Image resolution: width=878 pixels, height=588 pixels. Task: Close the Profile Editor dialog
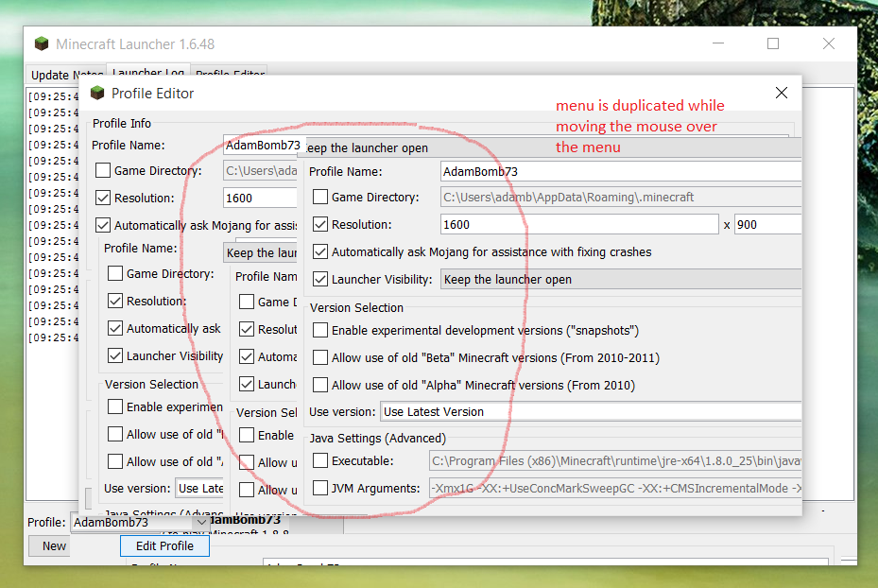[781, 93]
